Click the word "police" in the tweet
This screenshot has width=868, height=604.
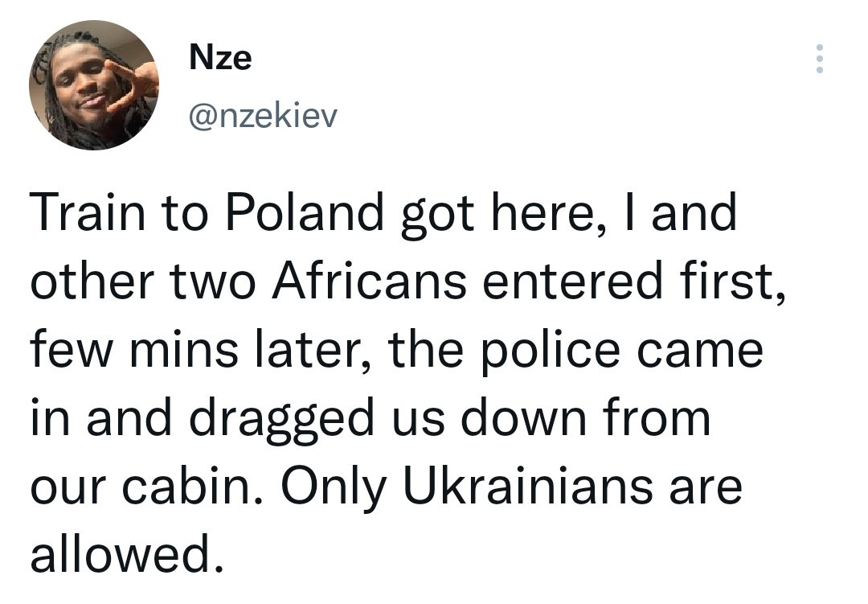click(550, 351)
